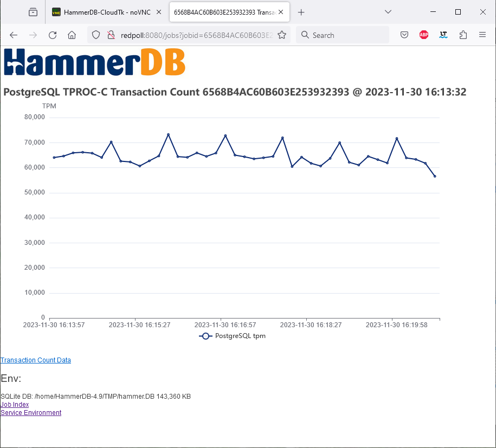
Task: Minimize the browser window
Action: pos(433,12)
